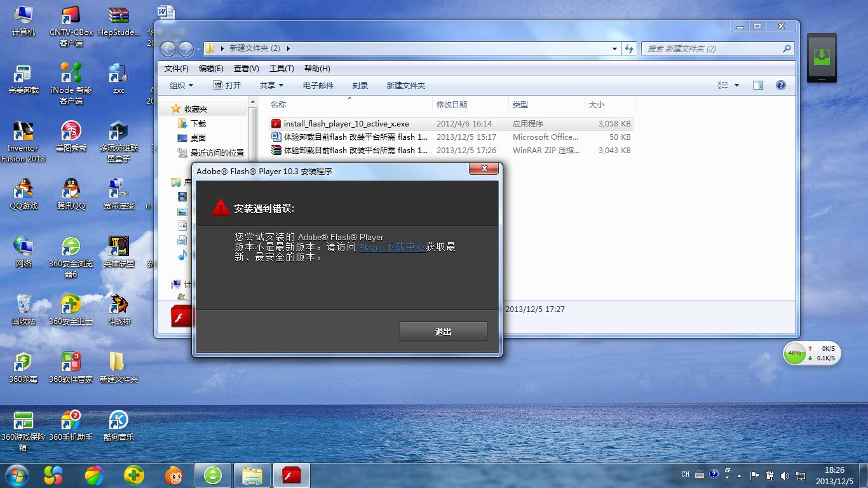Image resolution: width=868 pixels, height=488 pixels.
Task: Open explorer help icon
Action: click(x=781, y=85)
